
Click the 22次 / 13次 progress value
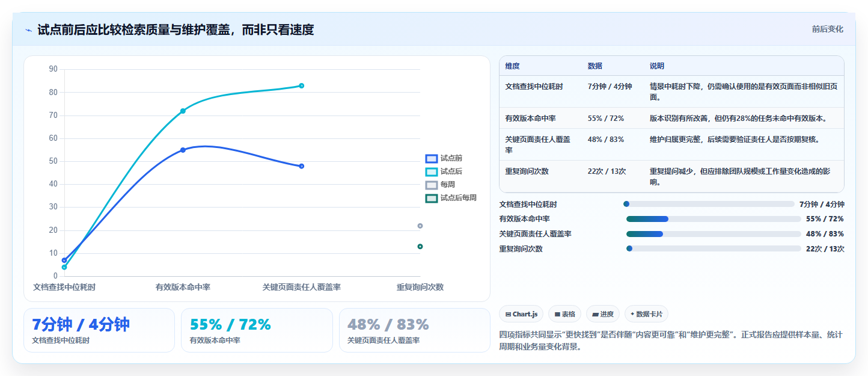click(825, 249)
